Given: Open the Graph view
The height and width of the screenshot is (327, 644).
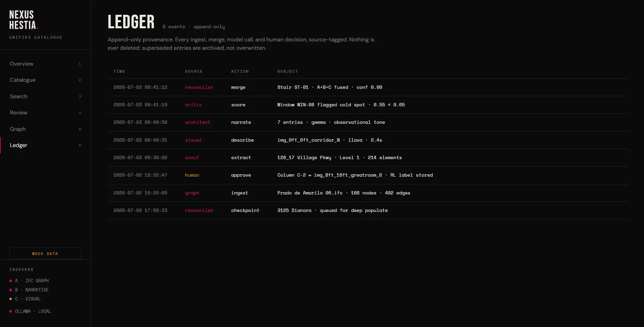Looking at the screenshot, I should [45, 129].
